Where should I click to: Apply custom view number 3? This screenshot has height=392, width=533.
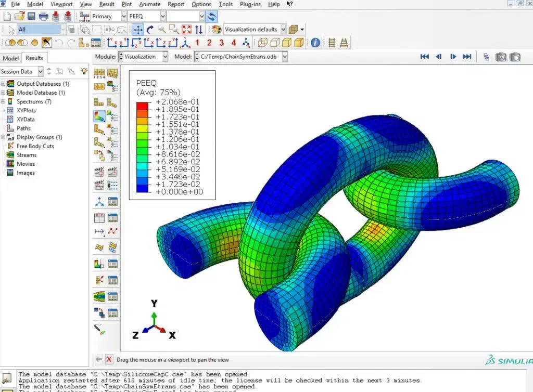click(x=222, y=43)
